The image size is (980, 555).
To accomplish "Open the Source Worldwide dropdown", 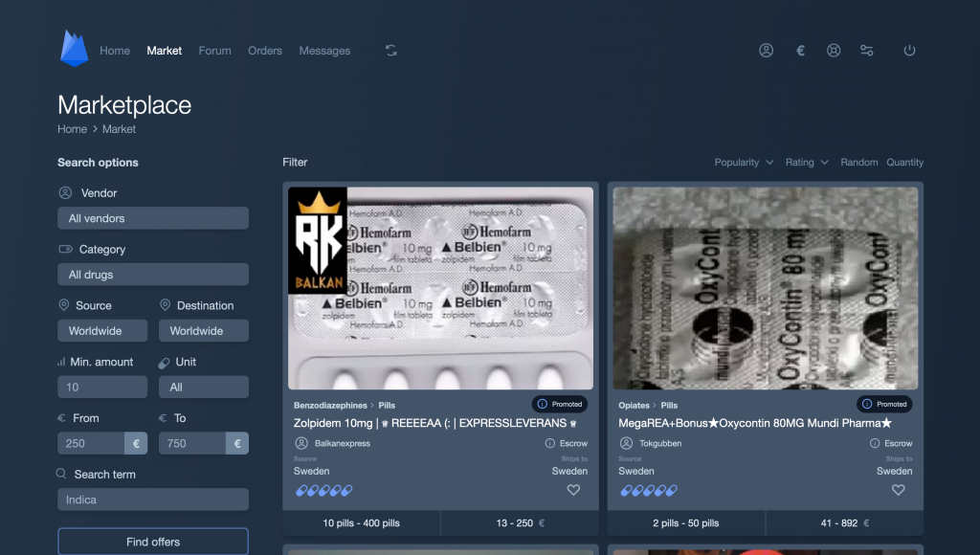I will pos(102,331).
